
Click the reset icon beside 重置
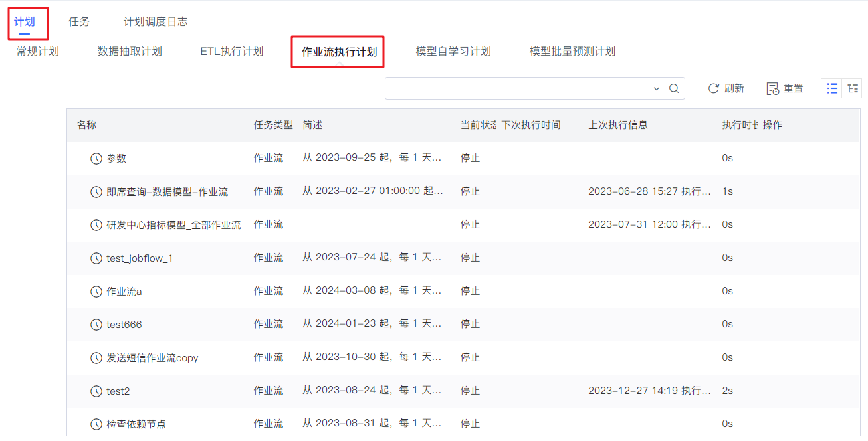point(772,88)
